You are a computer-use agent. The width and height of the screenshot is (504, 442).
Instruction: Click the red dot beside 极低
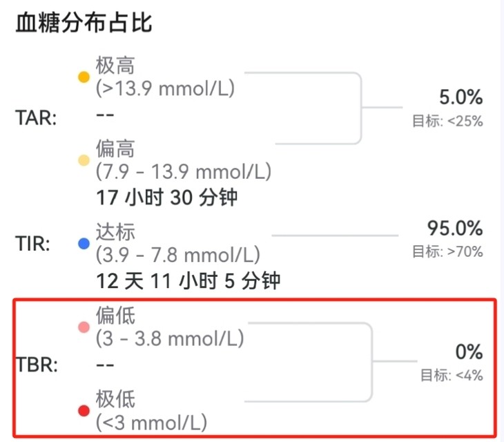(x=84, y=411)
